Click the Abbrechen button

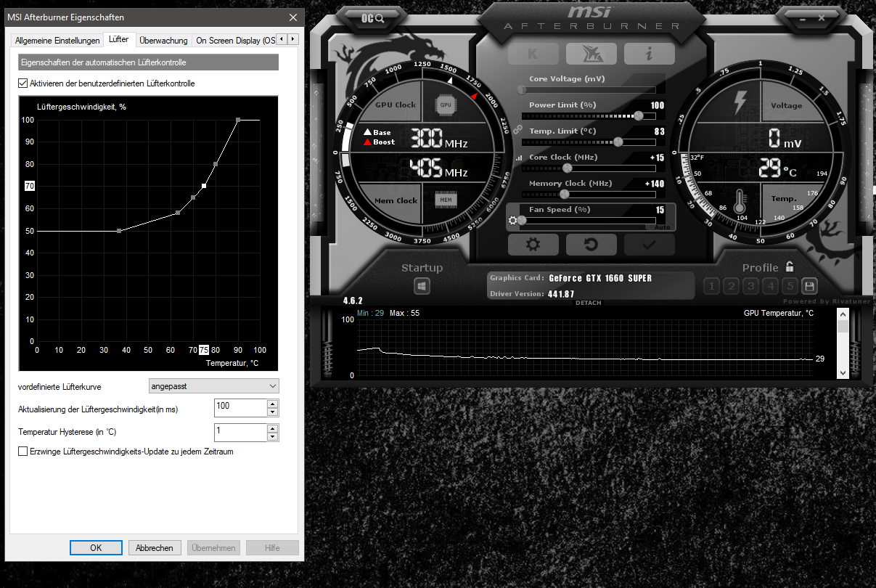coord(155,548)
